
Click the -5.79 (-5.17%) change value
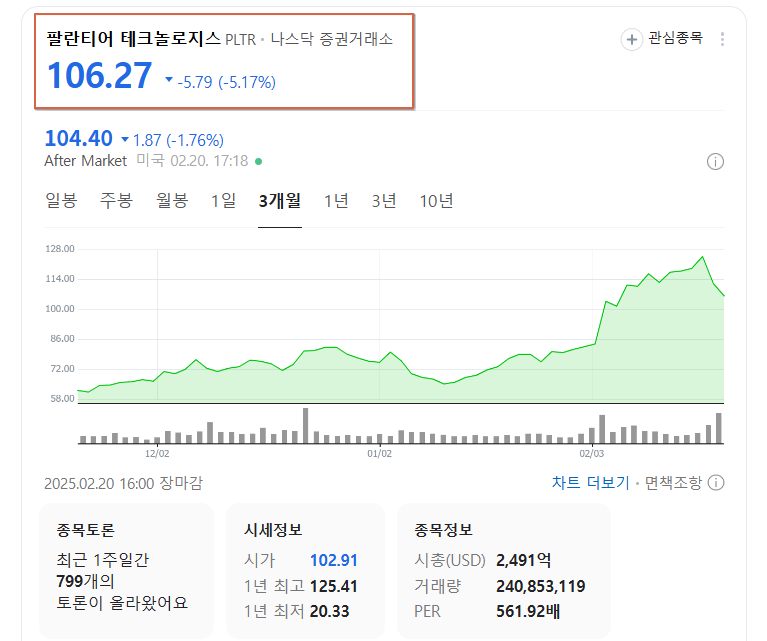pos(227,82)
